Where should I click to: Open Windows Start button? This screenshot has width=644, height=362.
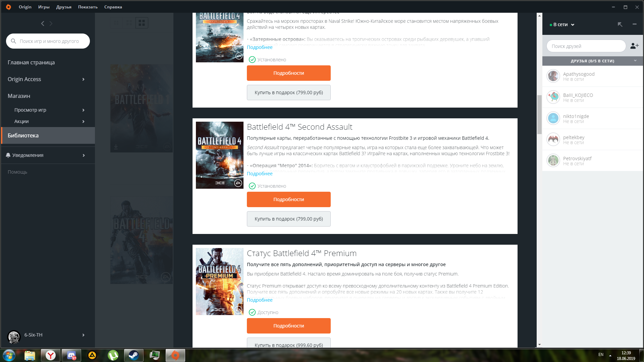9,355
